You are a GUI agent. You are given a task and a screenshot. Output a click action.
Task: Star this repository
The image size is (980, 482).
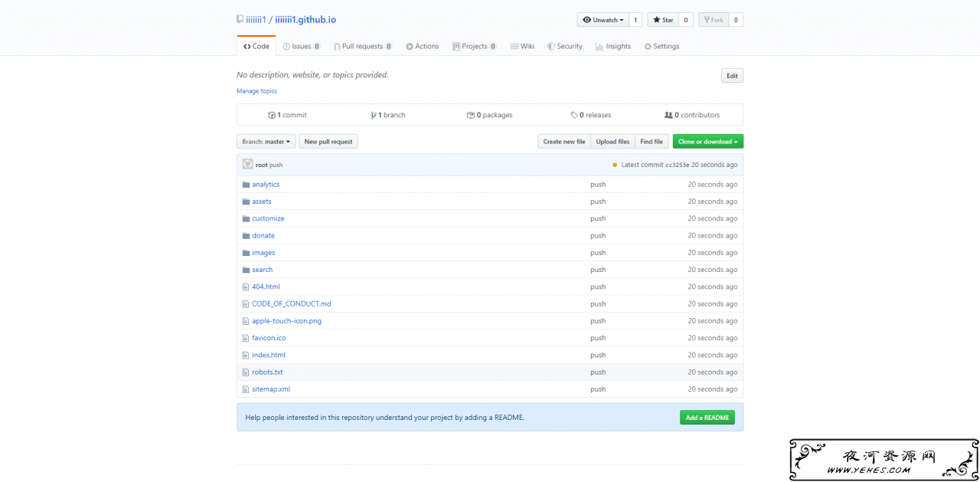pos(662,20)
